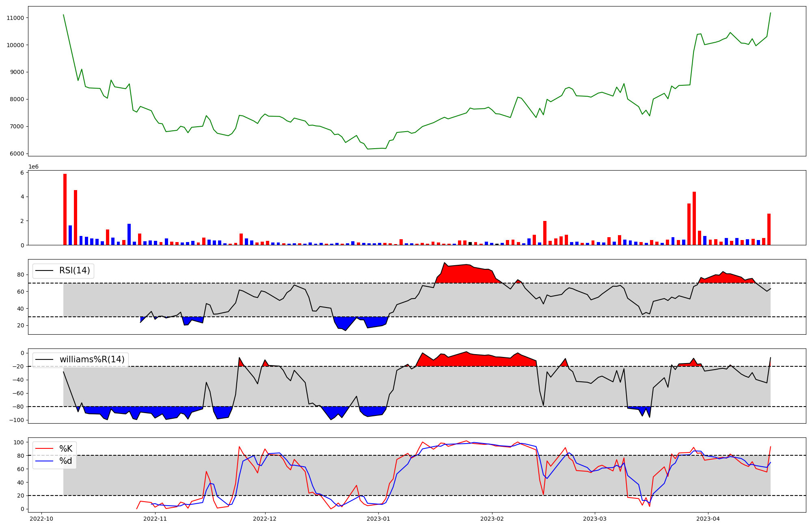812x528 pixels.
Task: Click the last red volume bar at right
Action: click(769, 229)
